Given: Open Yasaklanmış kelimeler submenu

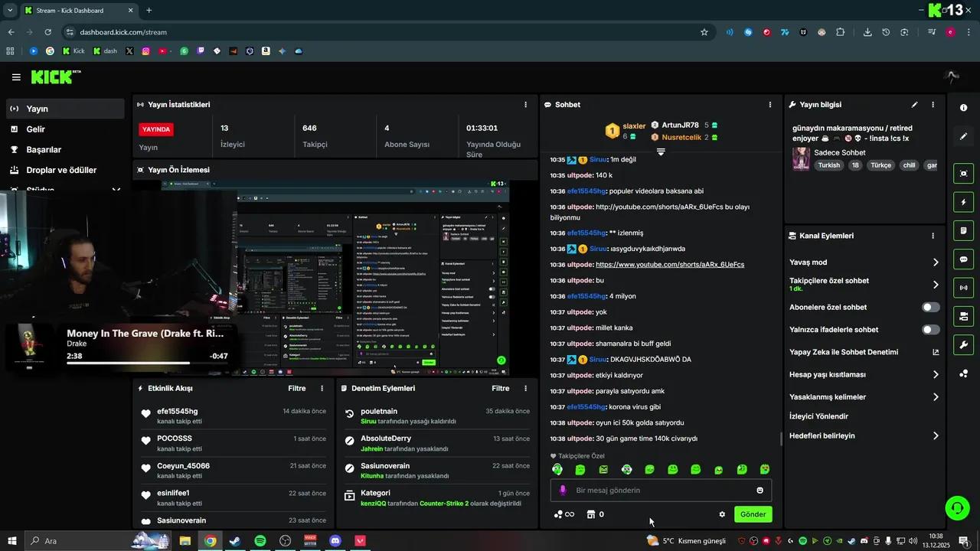Looking at the screenshot, I should point(935,397).
